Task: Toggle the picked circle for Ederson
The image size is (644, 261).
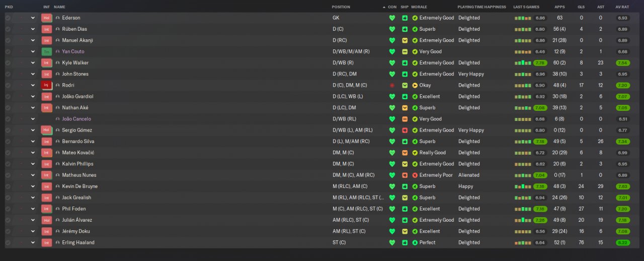Action: (8, 18)
